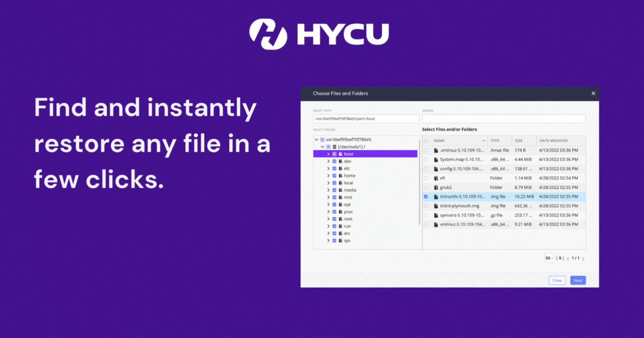The height and width of the screenshot is (338, 644).
Task: Click the folder icon beside proc
Action: pos(341,212)
